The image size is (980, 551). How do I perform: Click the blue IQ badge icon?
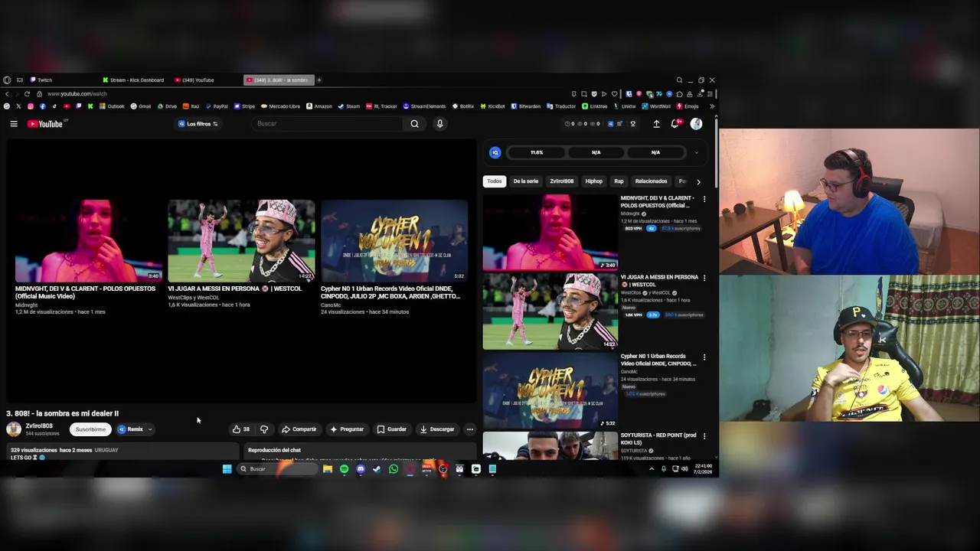(x=495, y=152)
